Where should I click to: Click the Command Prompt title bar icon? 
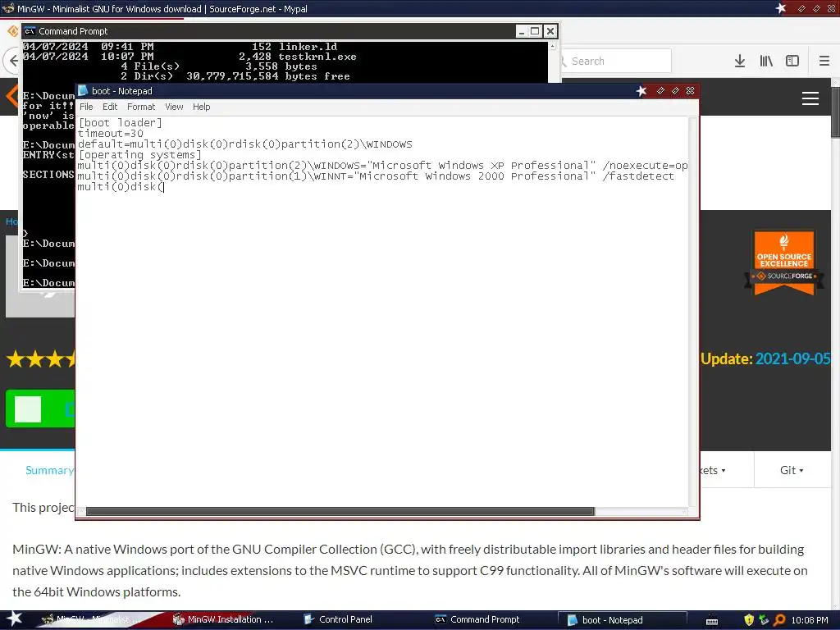(30, 31)
